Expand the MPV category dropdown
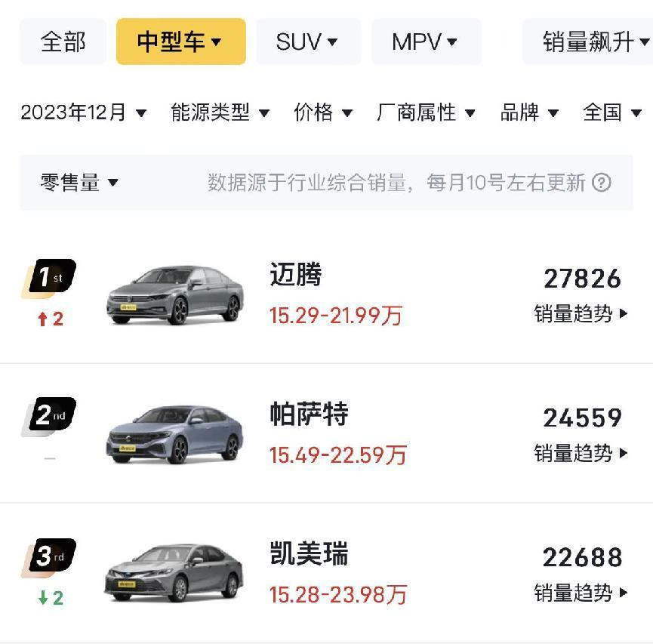653x644 pixels. tap(427, 42)
